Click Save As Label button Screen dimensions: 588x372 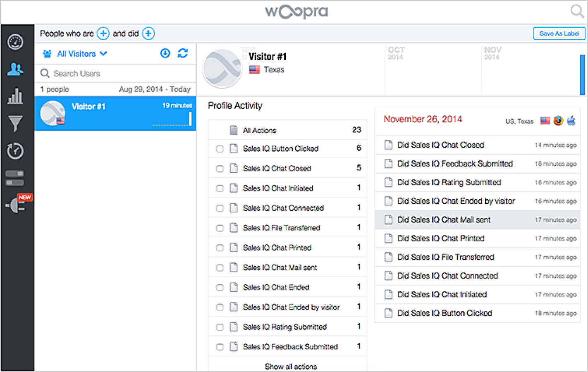[559, 33]
